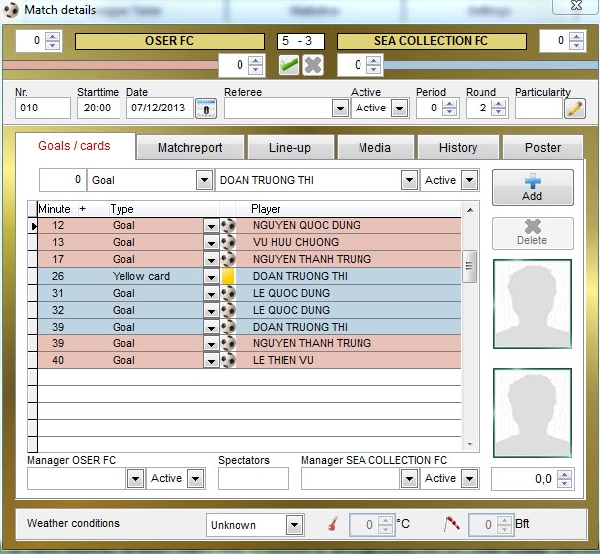Screen dimensions: 600x554
Task: Click the Starttime field 20:00
Action: pos(98,108)
